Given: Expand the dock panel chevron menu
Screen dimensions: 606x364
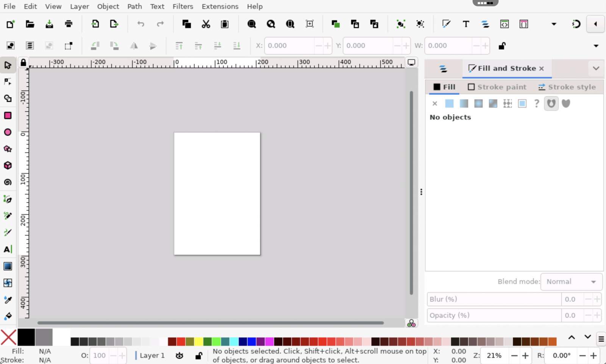Looking at the screenshot, I should click(x=596, y=69).
